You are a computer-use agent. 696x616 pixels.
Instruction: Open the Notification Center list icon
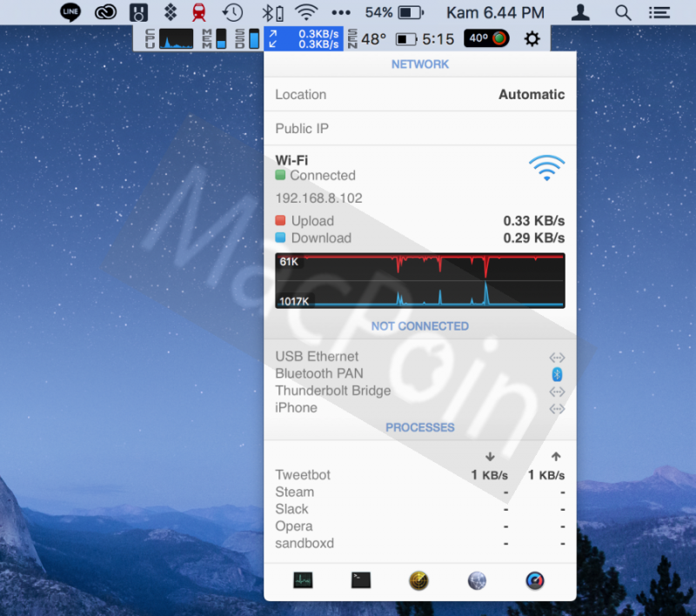pyautogui.click(x=660, y=12)
